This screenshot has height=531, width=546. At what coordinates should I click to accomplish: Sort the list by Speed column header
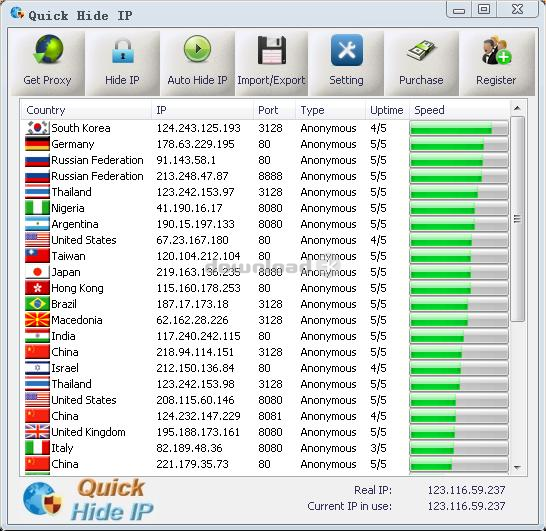coord(459,110)
